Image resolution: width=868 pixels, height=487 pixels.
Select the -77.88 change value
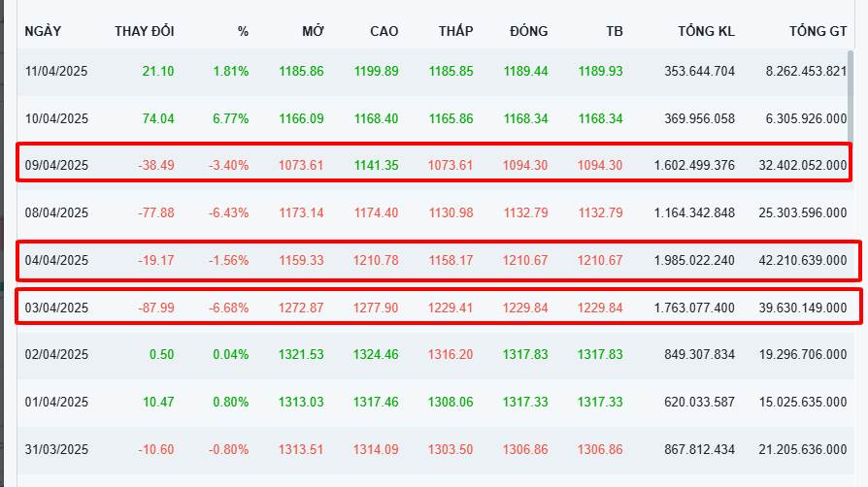(x=155, y=212)
